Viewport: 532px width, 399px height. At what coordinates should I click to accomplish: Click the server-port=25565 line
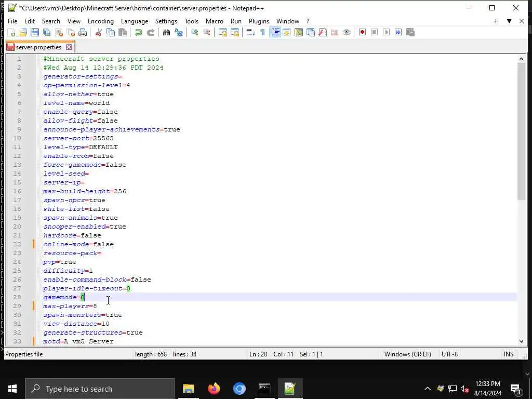click(78, 138)
